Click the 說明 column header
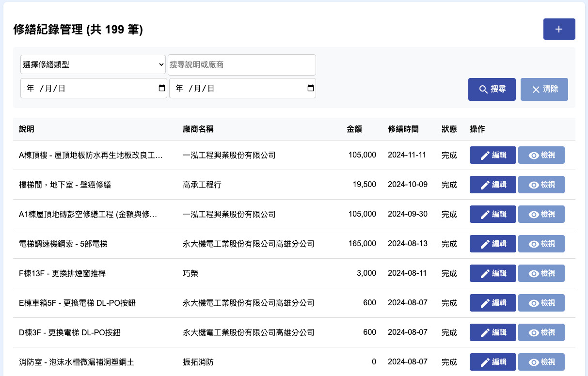Viewport: 588px width, 376px height. [27, 129]
